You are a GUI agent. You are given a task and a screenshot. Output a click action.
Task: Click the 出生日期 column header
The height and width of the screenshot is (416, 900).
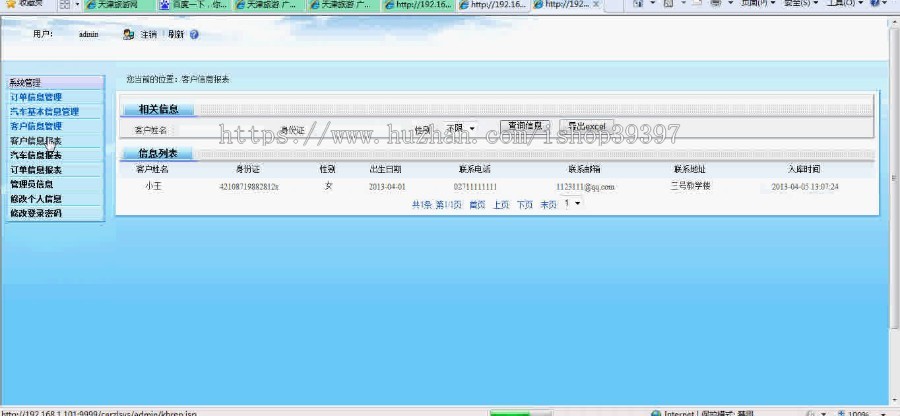(x=385, y=169)
